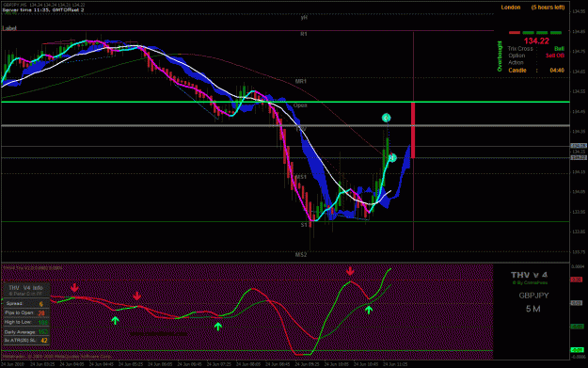Click the S1 pivot label
Viewport: 588px width, 368px height.
coord(304,225)
